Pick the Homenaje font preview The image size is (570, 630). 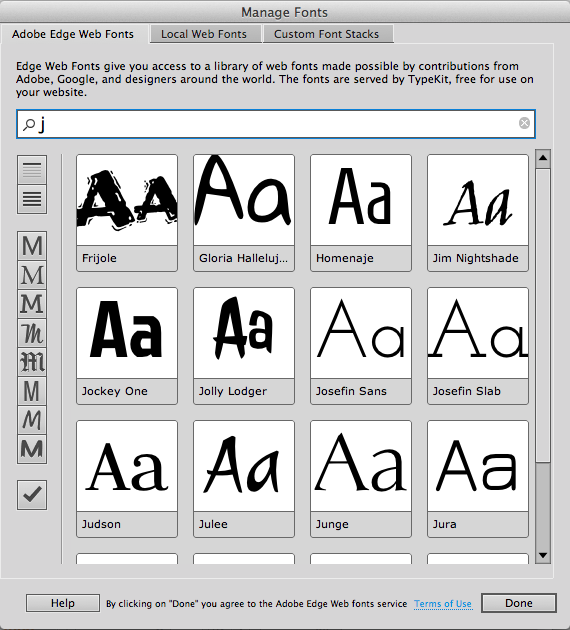pos(361,200)
